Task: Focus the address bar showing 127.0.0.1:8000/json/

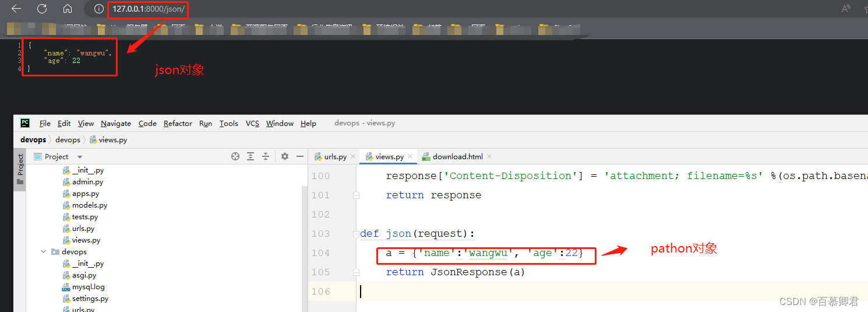Action: tap(150, 9)
